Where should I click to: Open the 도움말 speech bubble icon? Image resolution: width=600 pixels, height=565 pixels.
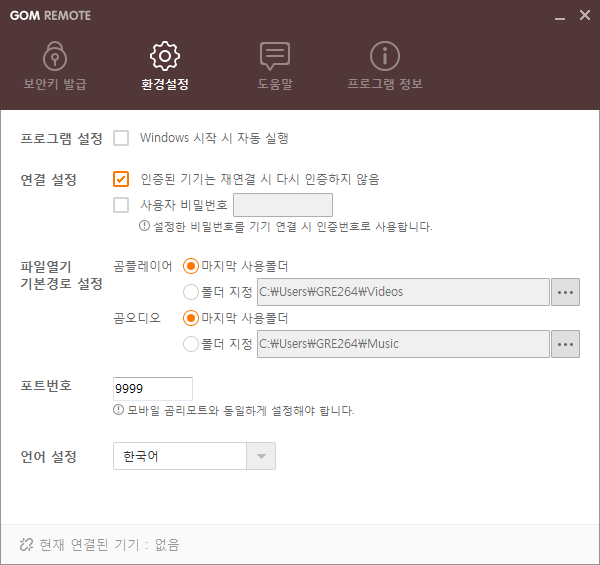click(x=275, y=56)
